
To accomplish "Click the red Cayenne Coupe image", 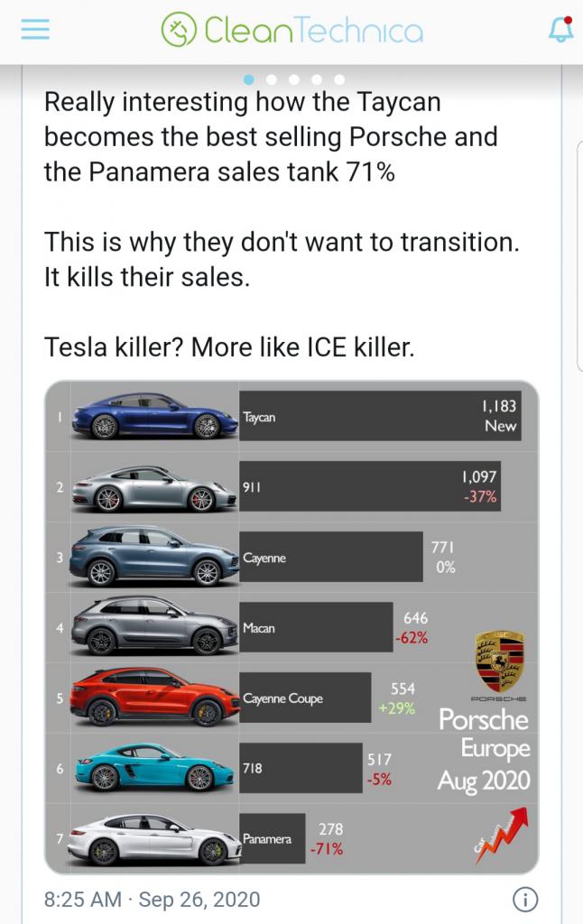I will [154, 697].
